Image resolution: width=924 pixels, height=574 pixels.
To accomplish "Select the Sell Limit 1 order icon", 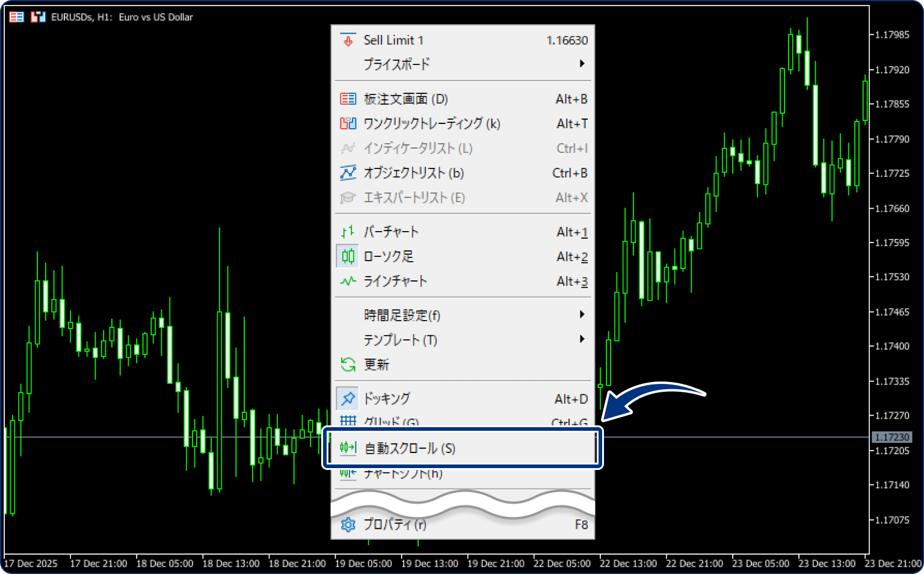I will tap(348, 40).
